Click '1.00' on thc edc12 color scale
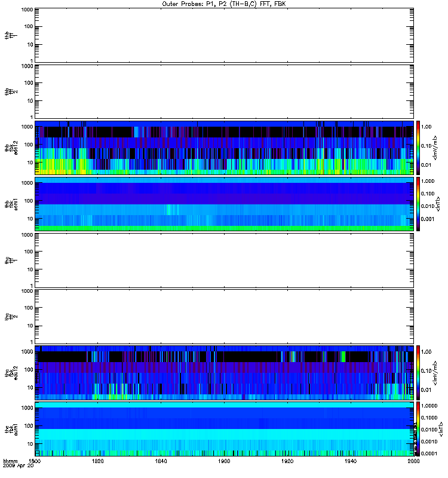This screenshot has height=478, width=448. 426,352
